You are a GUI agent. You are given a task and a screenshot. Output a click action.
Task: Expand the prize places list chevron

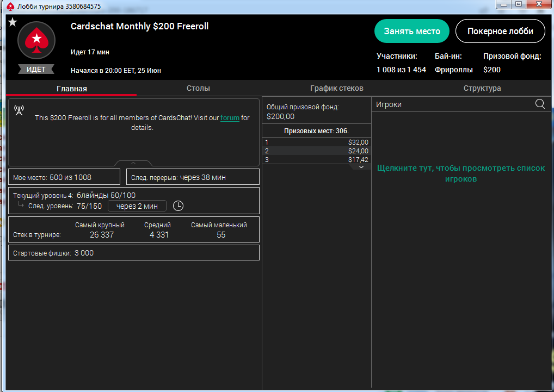[361, 167]
